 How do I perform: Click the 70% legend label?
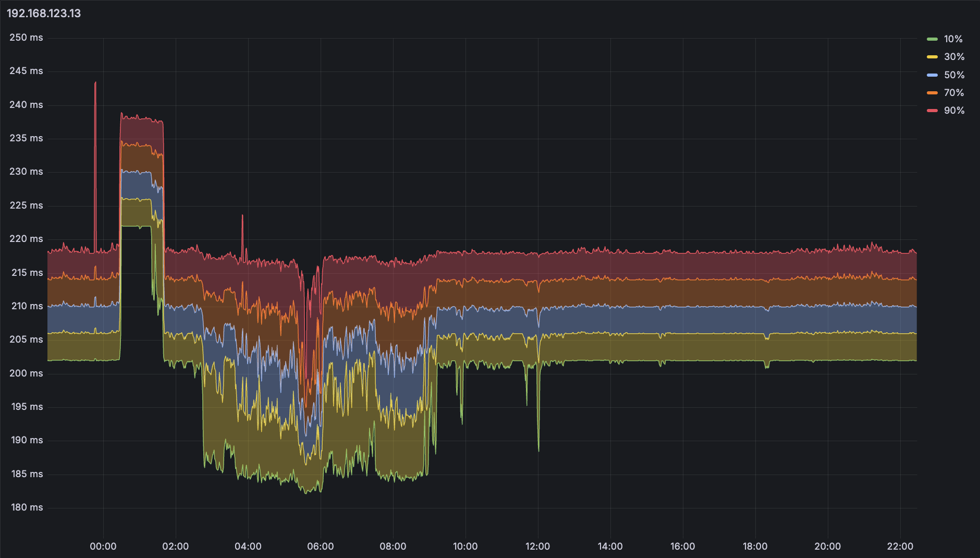coord(954,93)
